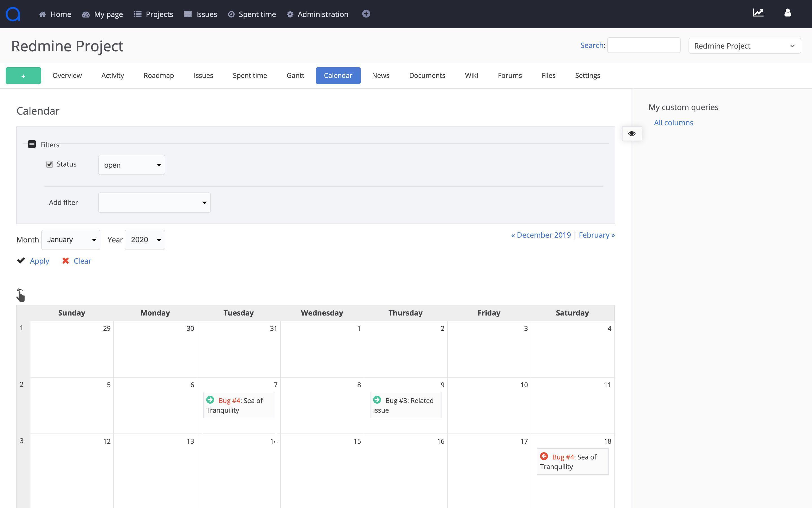Viewport: 812px width, 508px height.
Task: Click the Home house icon
Action: click(x=42, y=14)
